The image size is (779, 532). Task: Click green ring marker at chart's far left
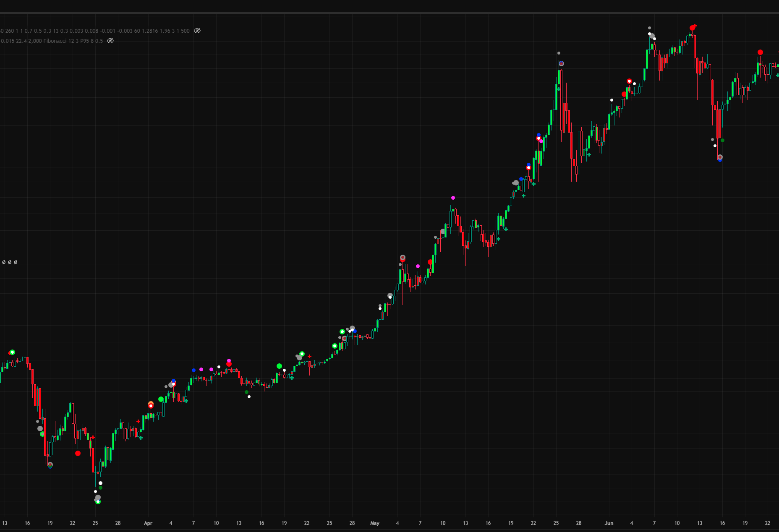(12, 352)
